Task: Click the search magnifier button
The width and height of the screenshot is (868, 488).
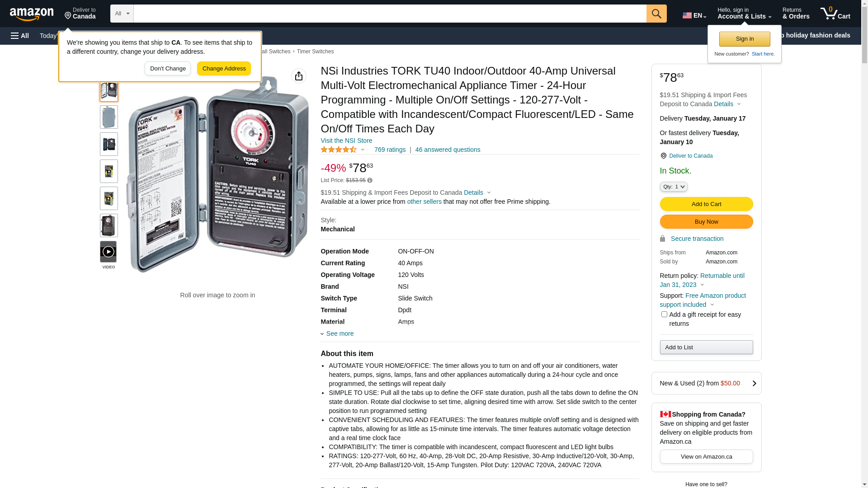Action: click(656, 14)
